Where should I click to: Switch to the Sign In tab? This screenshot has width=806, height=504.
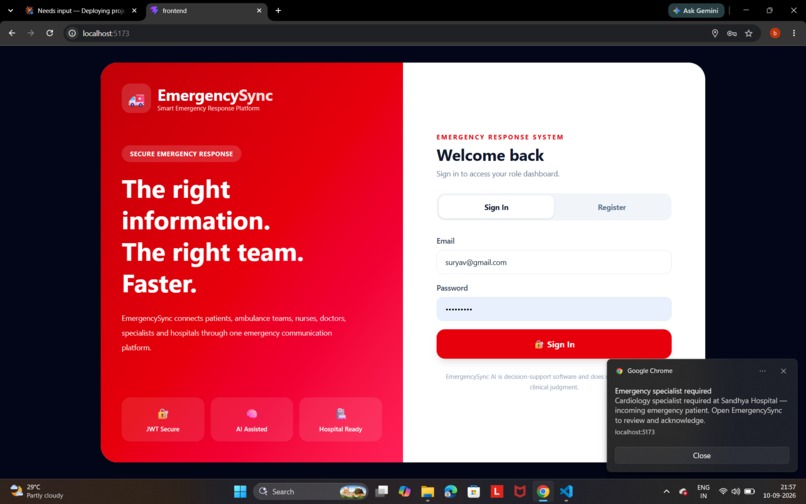click(x=496, y=207)
